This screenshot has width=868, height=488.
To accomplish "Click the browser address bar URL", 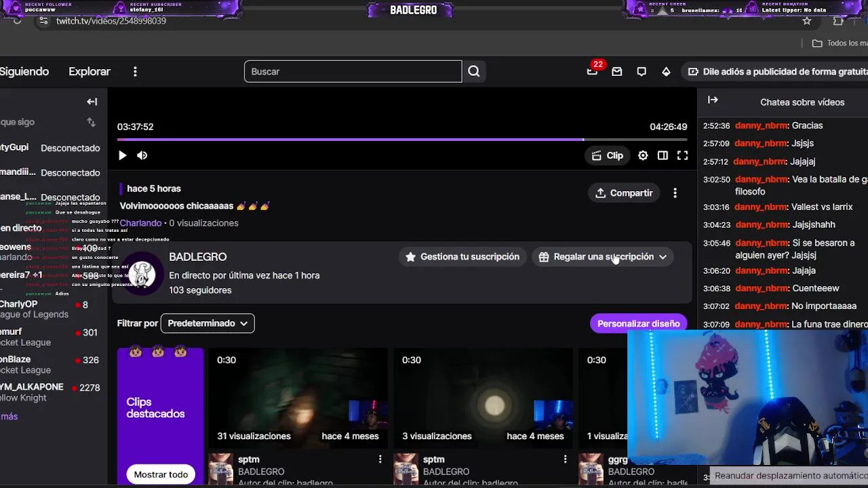I will (x=111, y=21).
